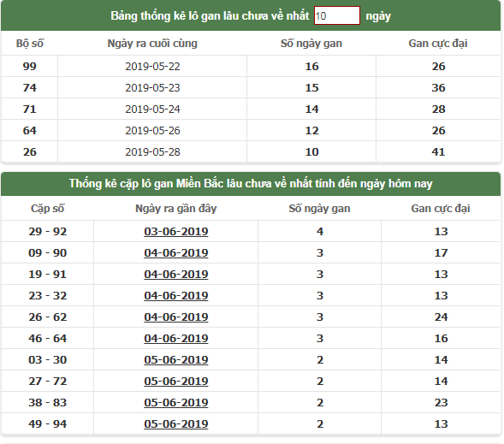Open the 05-06-2019 link for pair 49 - 94
The width and height of the screenshot is (504, 444).
[175, 423]
